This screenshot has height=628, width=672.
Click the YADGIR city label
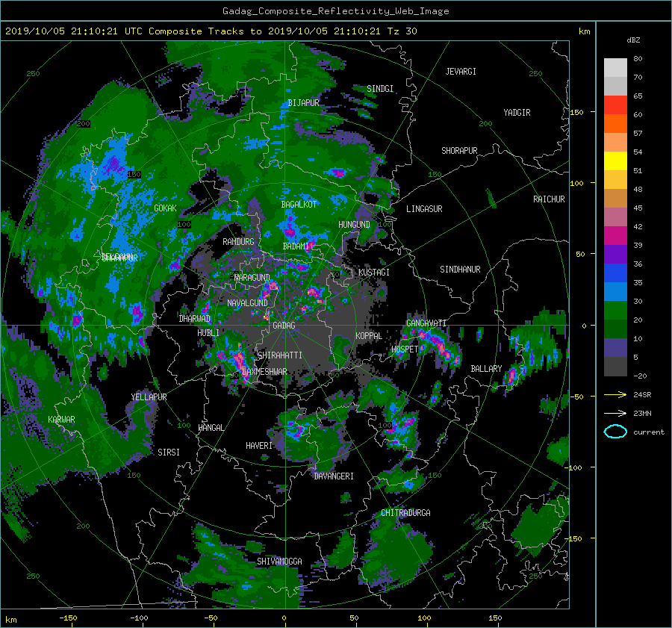(x=517, y=113)
